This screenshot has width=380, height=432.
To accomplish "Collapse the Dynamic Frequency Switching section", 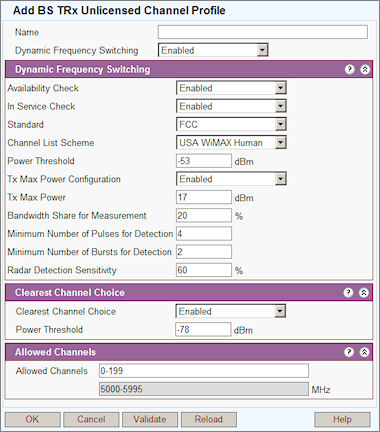I will coord(365,69).
